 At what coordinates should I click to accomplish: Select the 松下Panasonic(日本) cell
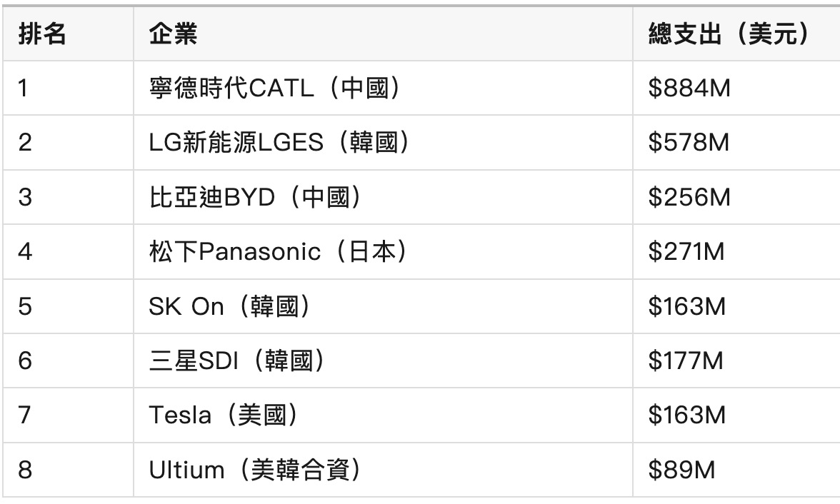click(278, 252)
